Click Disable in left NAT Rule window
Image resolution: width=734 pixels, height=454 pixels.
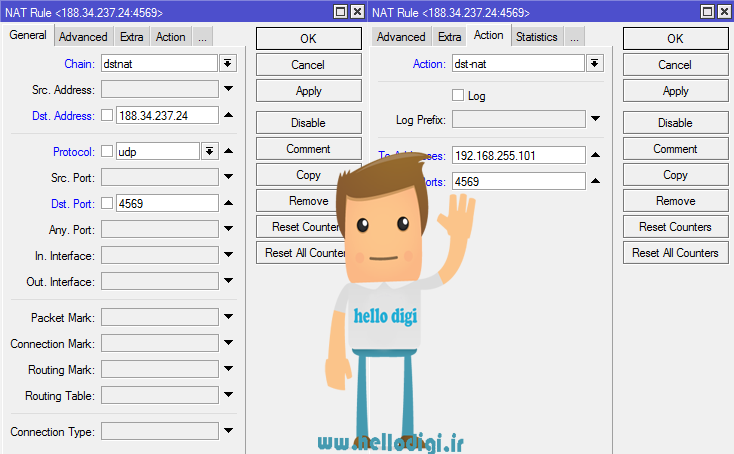(x=308, y=123)
